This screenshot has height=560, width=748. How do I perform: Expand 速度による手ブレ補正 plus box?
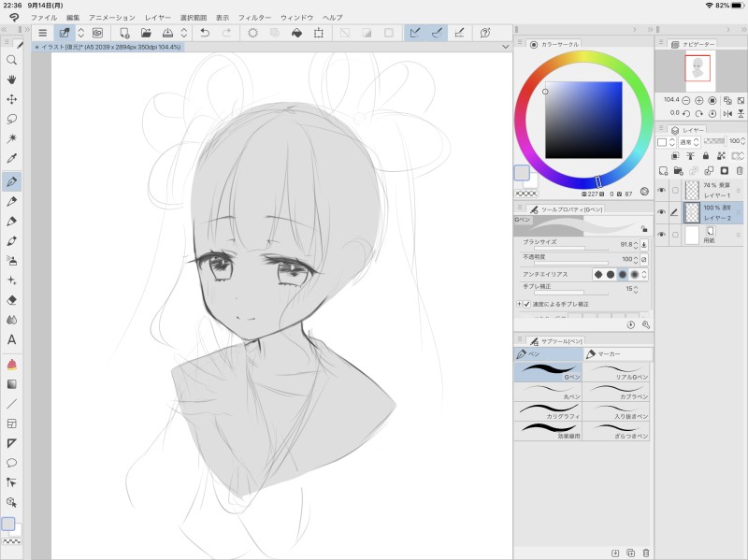519,304
